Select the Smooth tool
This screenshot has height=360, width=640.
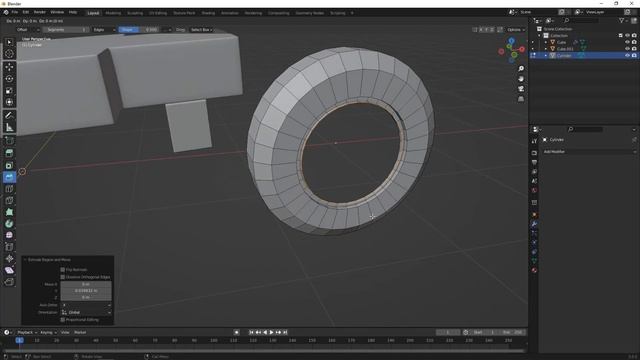(9, 236)
